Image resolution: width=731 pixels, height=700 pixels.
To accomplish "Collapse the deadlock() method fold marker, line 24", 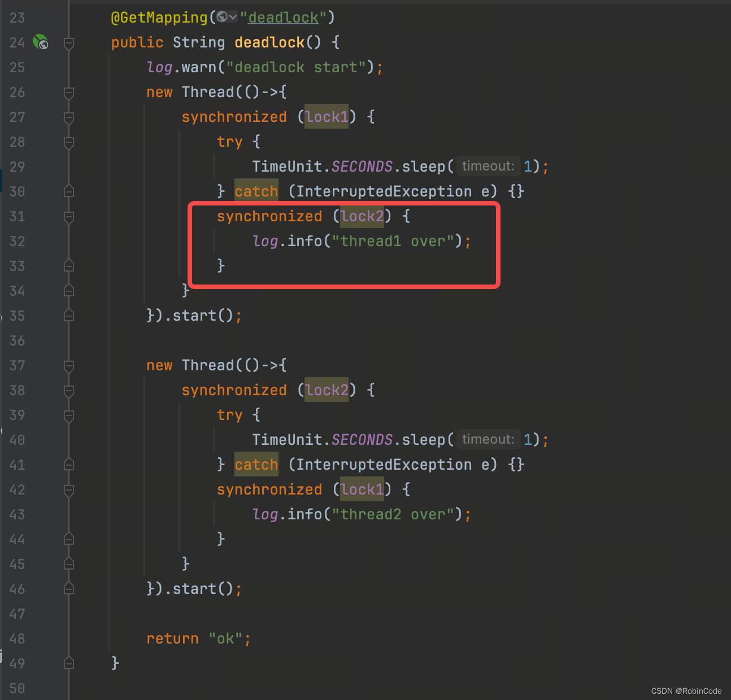I will 69,43.
